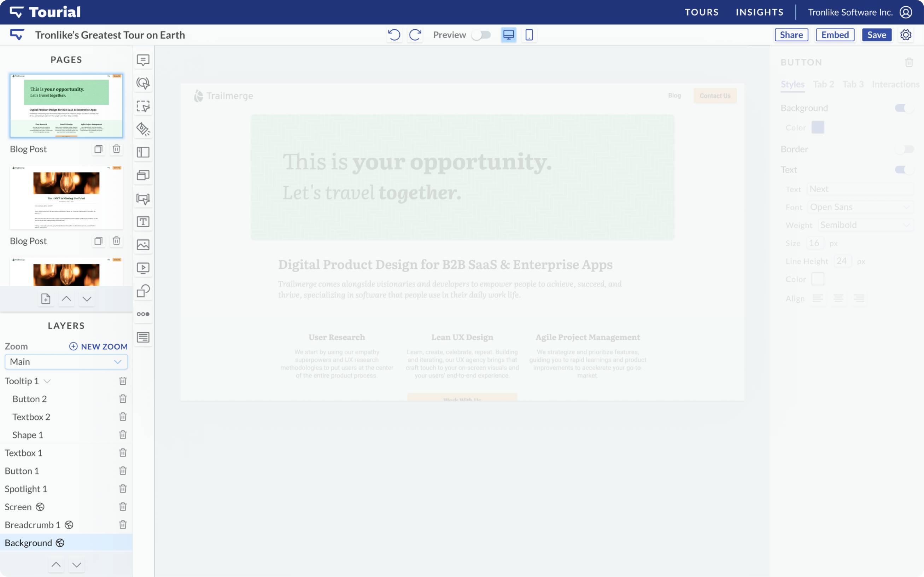Click the redo arrow icon
Image resolution: width=924 pixels, height=577 pixels.
(415, 35)
